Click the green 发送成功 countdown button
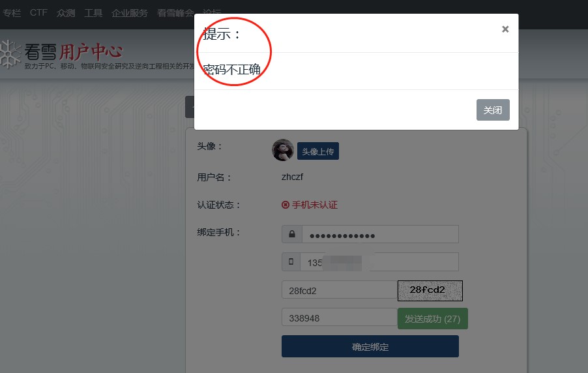 [x=432, y=319]
